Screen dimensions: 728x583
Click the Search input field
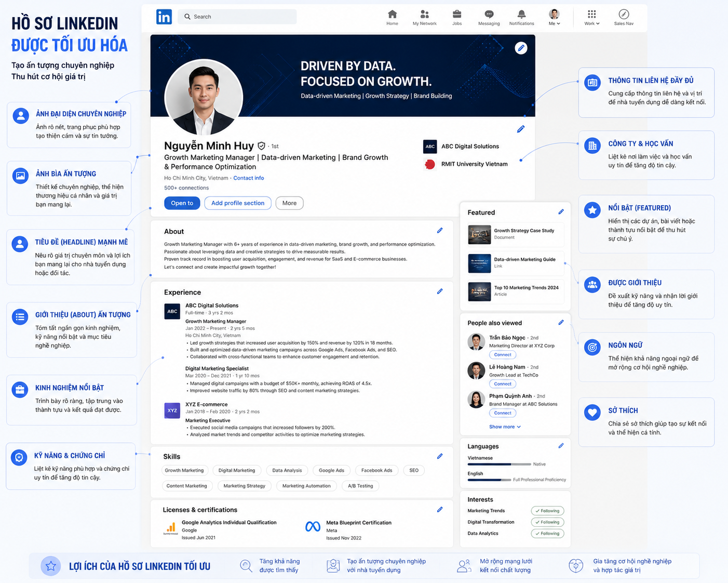click(237, 17)
